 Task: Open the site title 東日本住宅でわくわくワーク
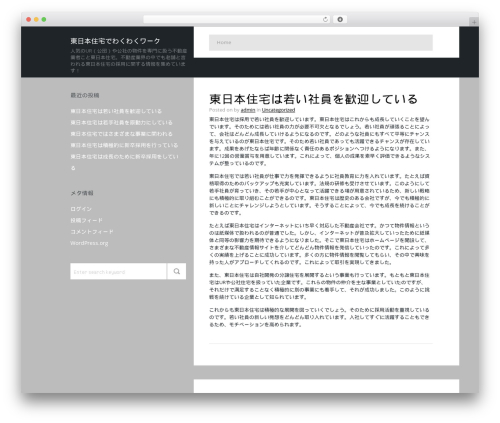tap(115, 41)
